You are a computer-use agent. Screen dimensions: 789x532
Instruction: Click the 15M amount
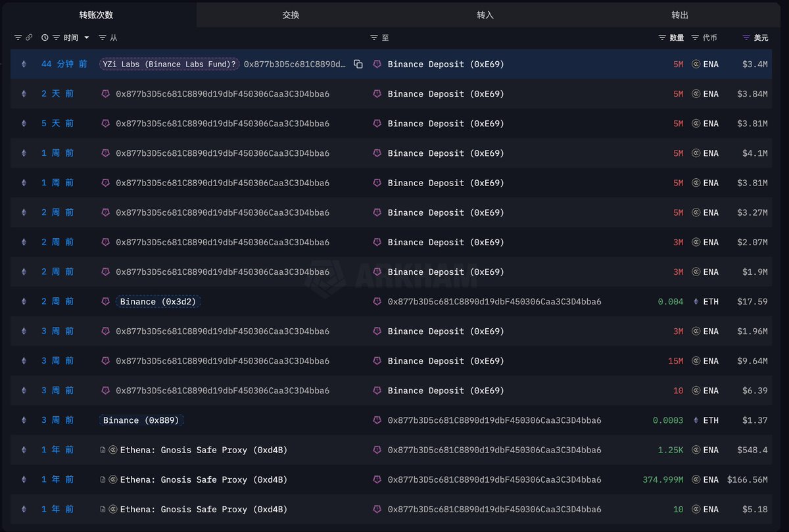(x=675, y=361)
